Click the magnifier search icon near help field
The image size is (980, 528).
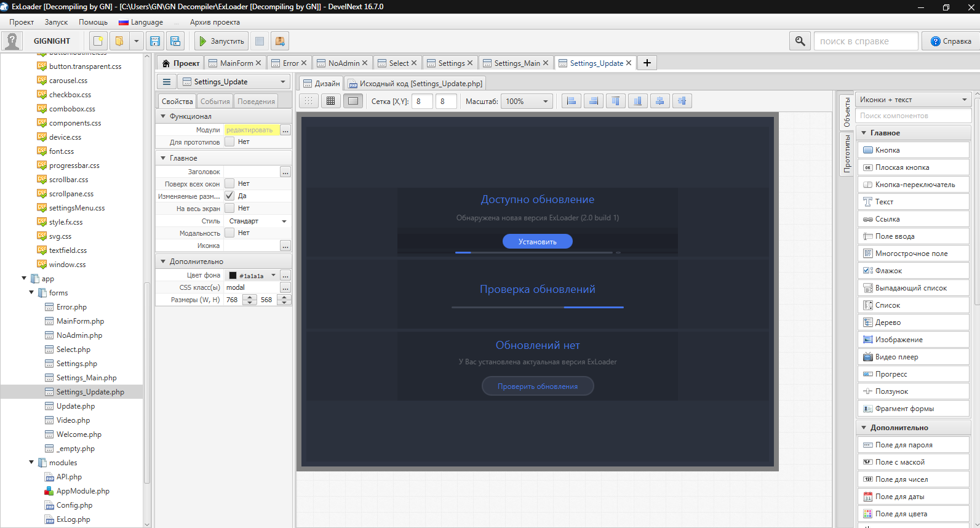[800, 41]
